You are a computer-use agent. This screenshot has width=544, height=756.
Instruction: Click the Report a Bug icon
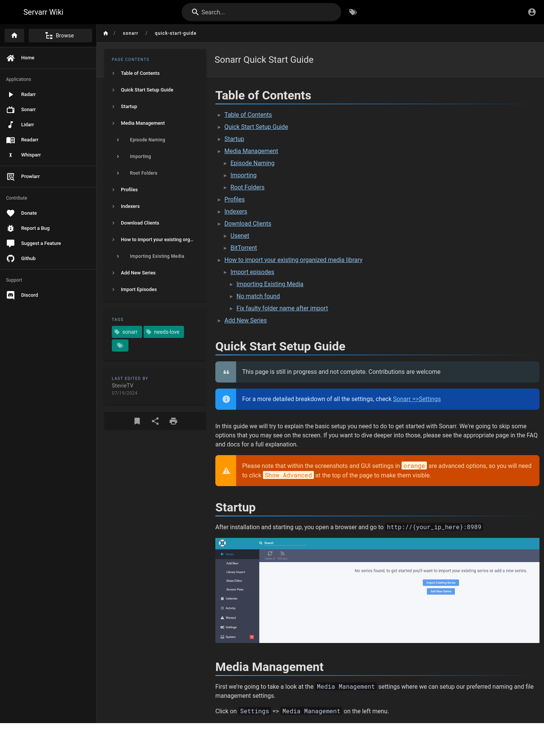11,228
